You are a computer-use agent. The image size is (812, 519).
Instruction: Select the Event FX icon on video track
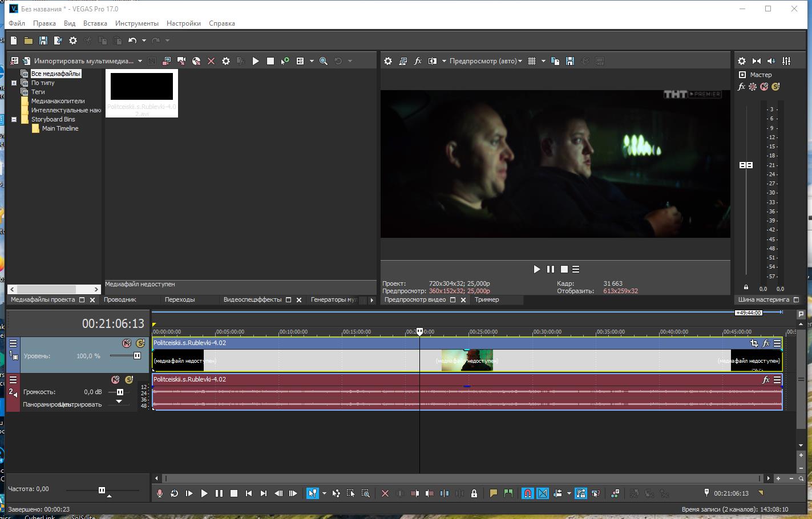[766, 343]
